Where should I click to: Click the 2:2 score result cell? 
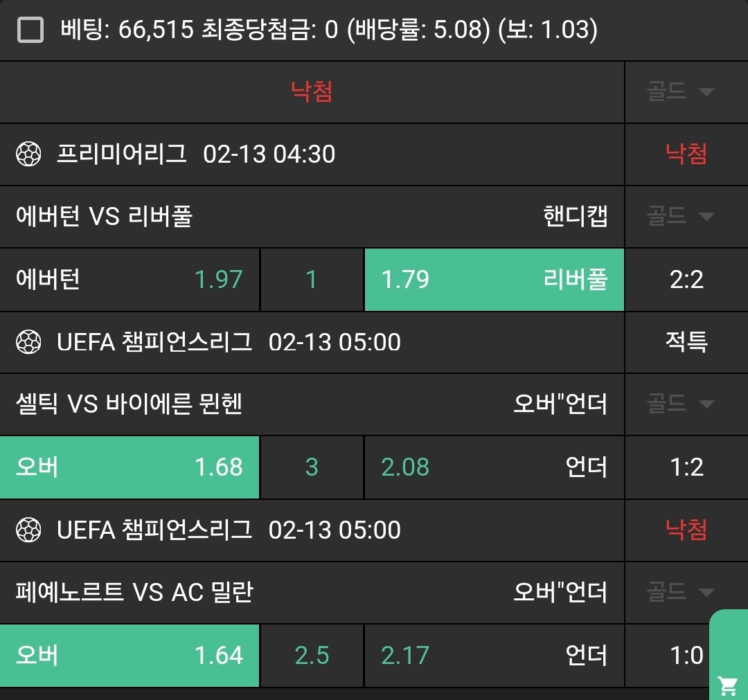[x=686, y=280]
